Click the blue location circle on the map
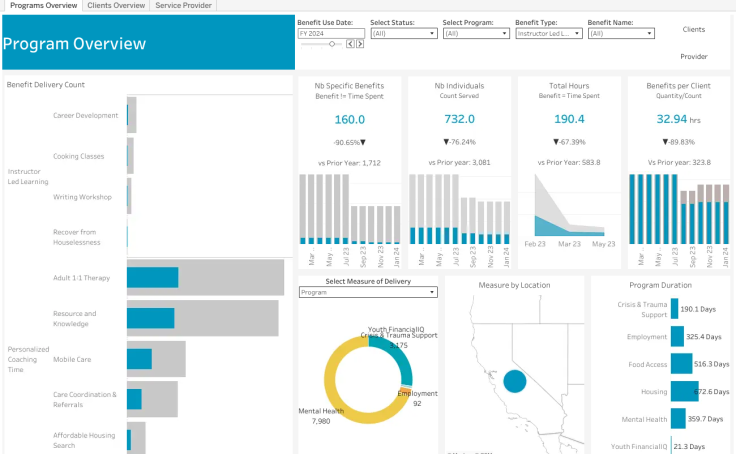This screenshot has width=736, height=454. pos(515,381)
